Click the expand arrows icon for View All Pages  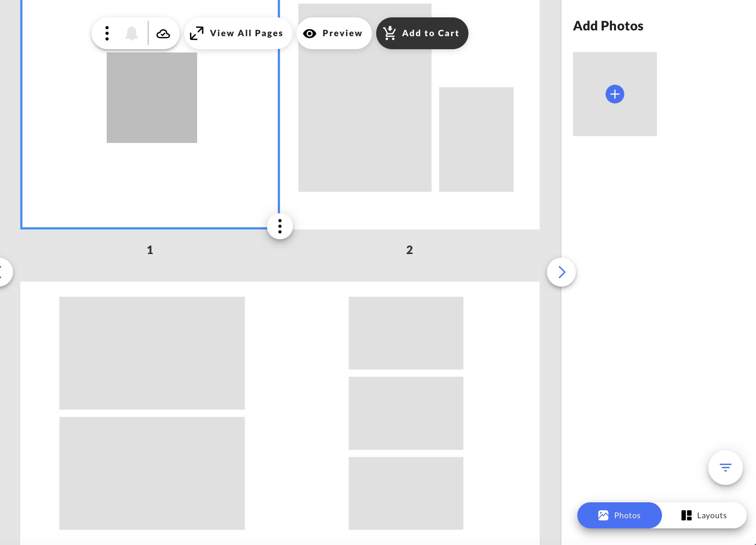[x=197, y=33]
